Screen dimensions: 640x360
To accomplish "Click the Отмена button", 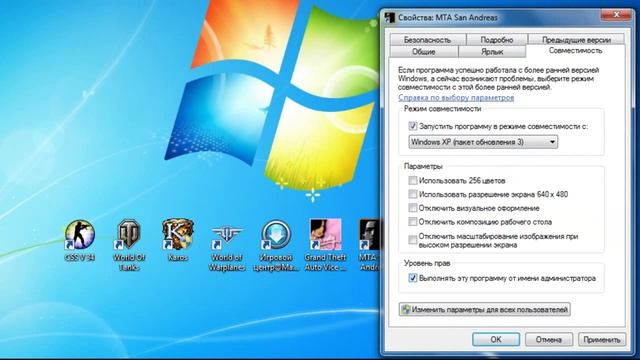I will [x=549, y=339].
